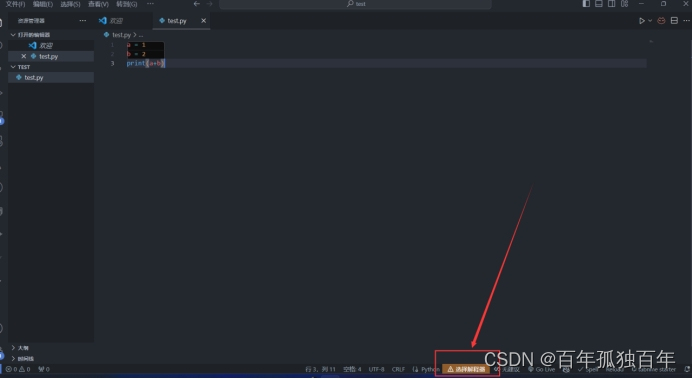Click line number 2 in gutter
The width and height of the screenshot is (692, 379).
pyautogui.click(x=112, y=54)
